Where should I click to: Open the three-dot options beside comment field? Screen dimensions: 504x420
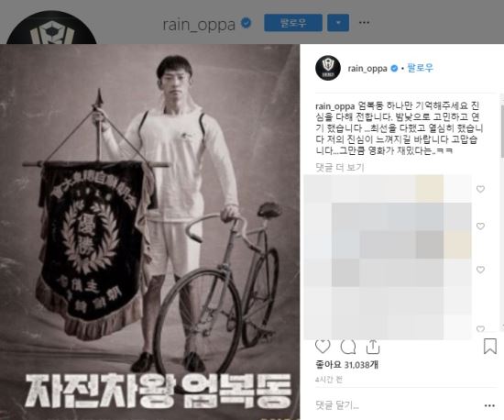click(x=489, y=406)
